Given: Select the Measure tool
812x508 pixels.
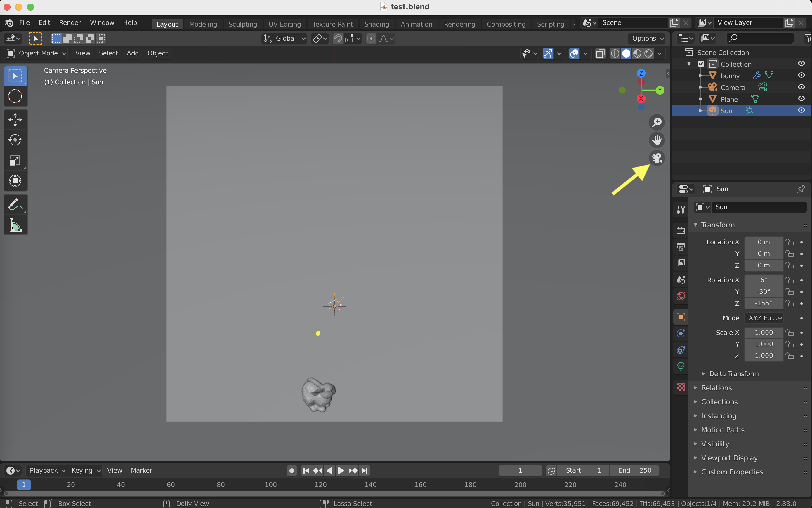Looking at the screenshot, I should click(15, 225).
